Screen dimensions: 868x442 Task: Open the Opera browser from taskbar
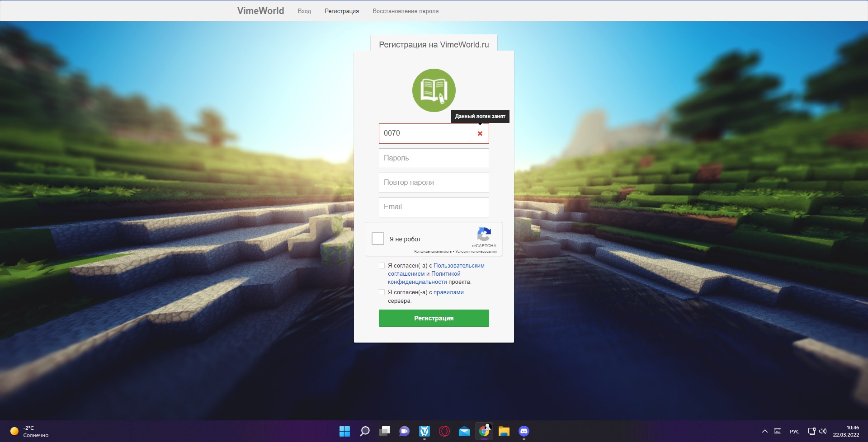click(444, 431)
